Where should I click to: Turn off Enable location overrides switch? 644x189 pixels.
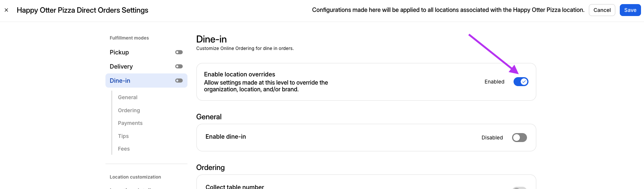tap(521, 82)
